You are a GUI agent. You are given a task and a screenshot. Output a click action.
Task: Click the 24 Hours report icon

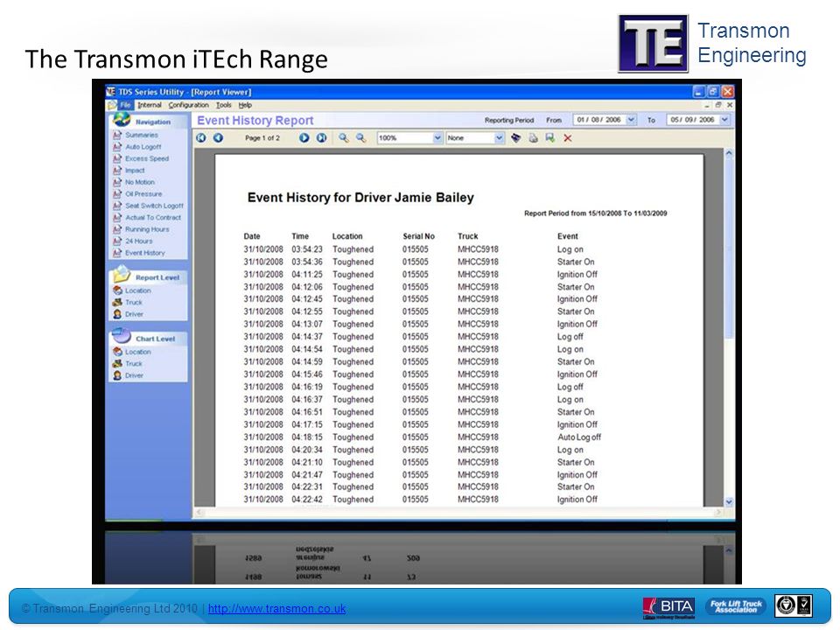117,241
